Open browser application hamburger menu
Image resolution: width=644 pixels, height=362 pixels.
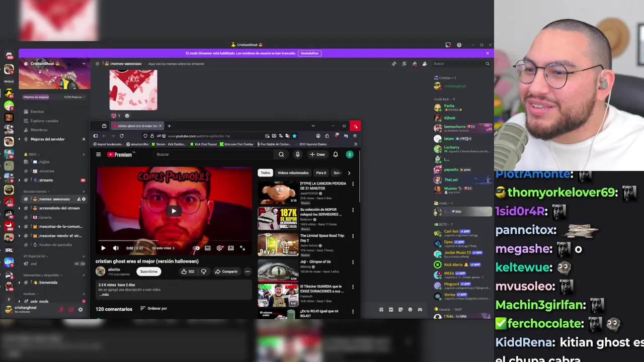tap(355, 136)
